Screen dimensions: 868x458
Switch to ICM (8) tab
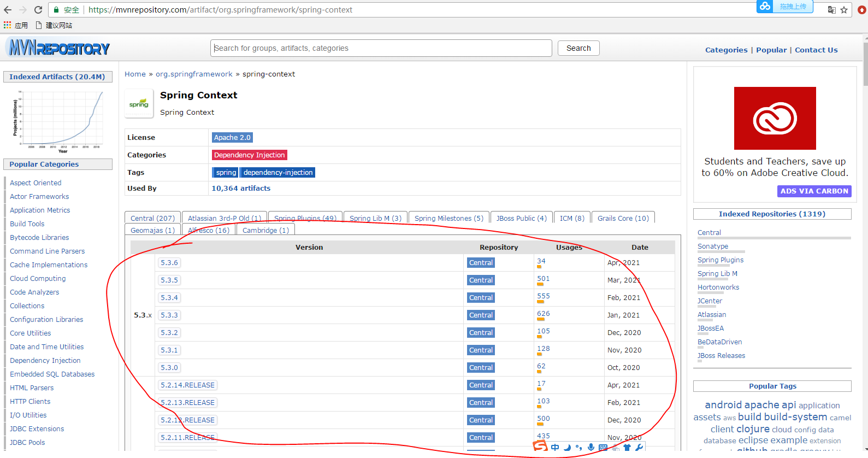[x=572, y=218]
